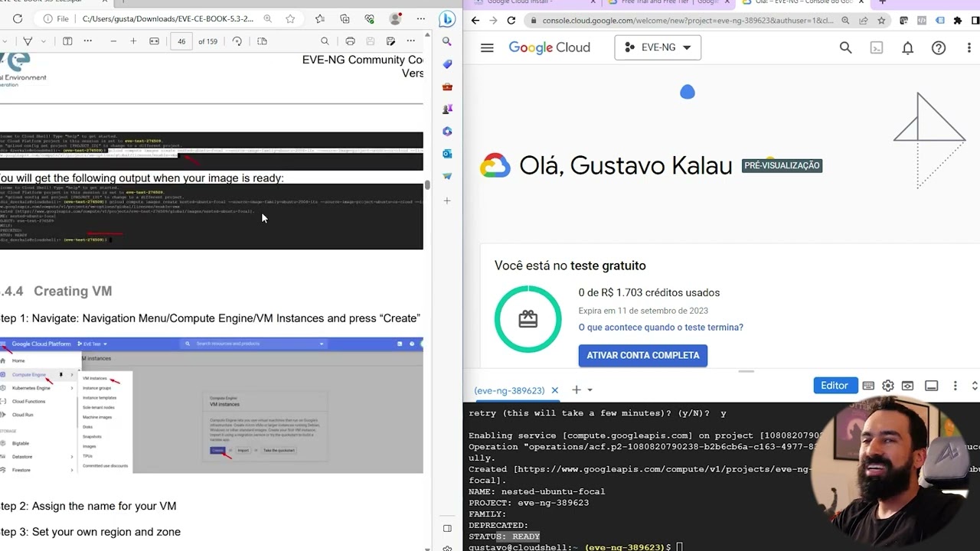Image resolution: width=980 pixels, height=551 pixels.
Task: Switch to Google Cloud Install tab
Action: 532,2
